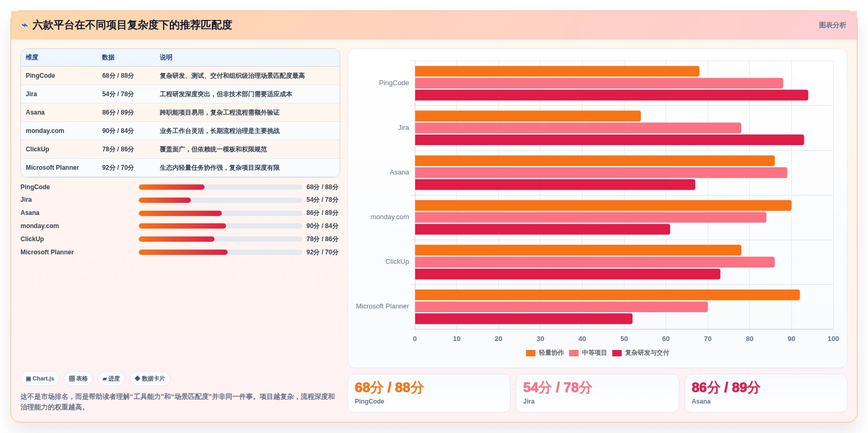The height and width of the screenshot is (433, 868).
Task: Click the blue icon beside the title
Action: click(24, 25)
